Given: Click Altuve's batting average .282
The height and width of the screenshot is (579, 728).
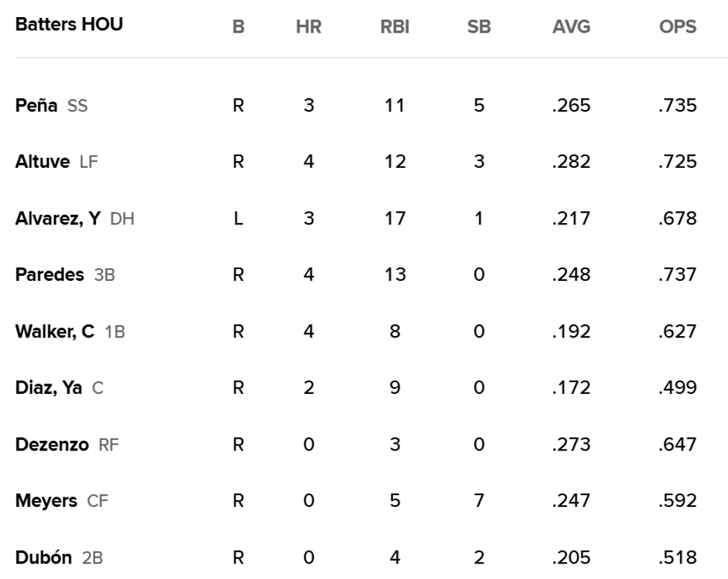Looking at the screenshot, I should pos(571,162).
